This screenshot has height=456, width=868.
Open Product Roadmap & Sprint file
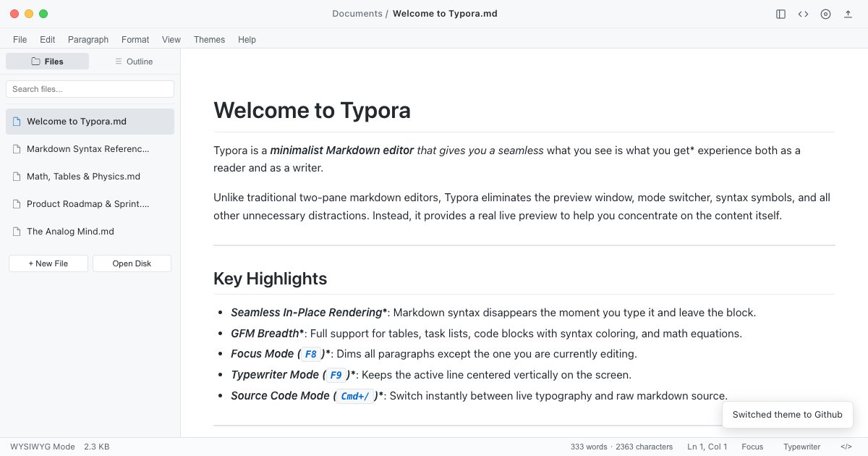pyautogui.click(x=90, y=204)
